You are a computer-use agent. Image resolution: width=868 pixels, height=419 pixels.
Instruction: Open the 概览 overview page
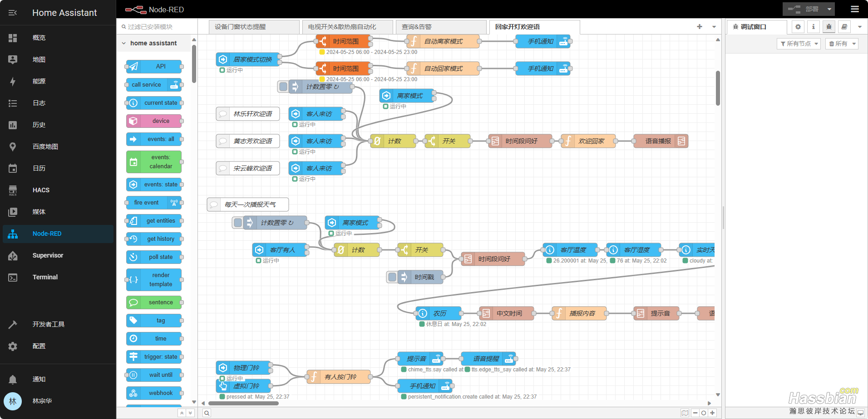58,38
